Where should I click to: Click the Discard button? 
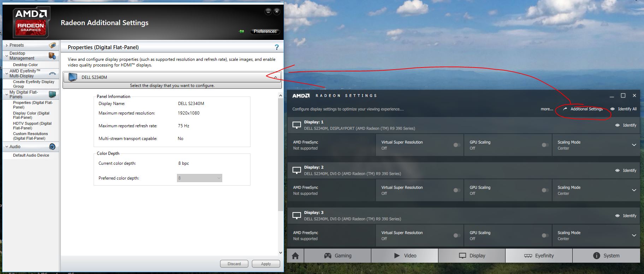(x=234, y=264)
